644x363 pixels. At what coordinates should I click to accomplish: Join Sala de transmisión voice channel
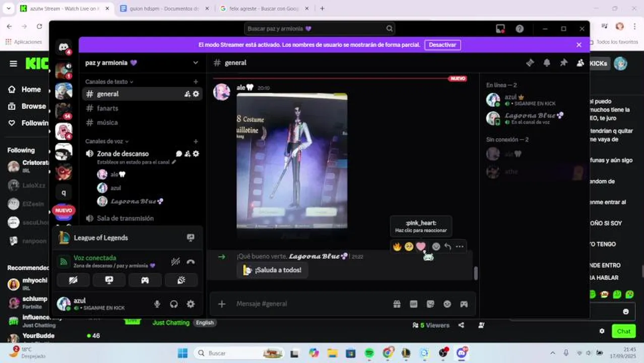point(142,218)
